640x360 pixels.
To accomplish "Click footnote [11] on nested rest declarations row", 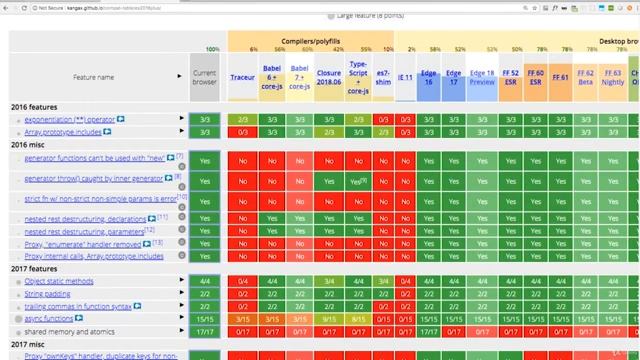I will tap(162, 217).
